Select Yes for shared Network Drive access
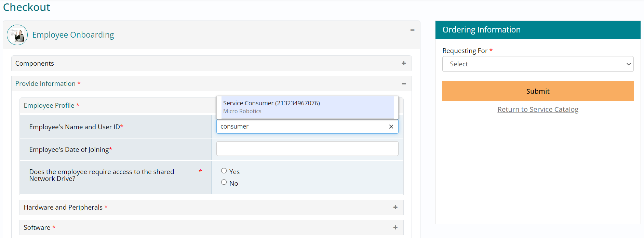 (224, 171)
